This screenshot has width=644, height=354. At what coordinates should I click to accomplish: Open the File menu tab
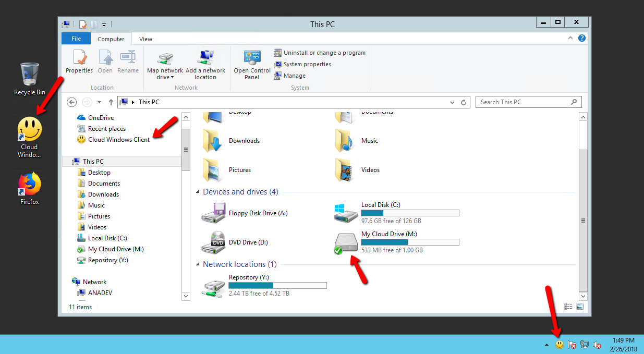coord(76,39)
